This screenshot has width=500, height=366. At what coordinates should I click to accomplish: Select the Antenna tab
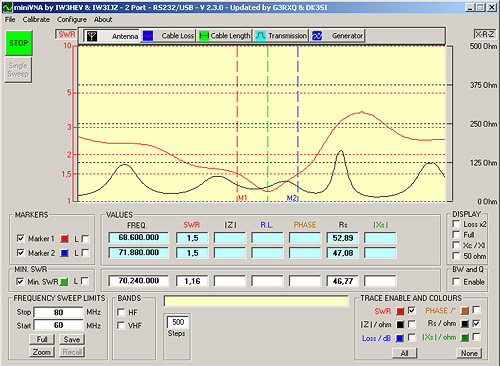click(x=112, y=36)
